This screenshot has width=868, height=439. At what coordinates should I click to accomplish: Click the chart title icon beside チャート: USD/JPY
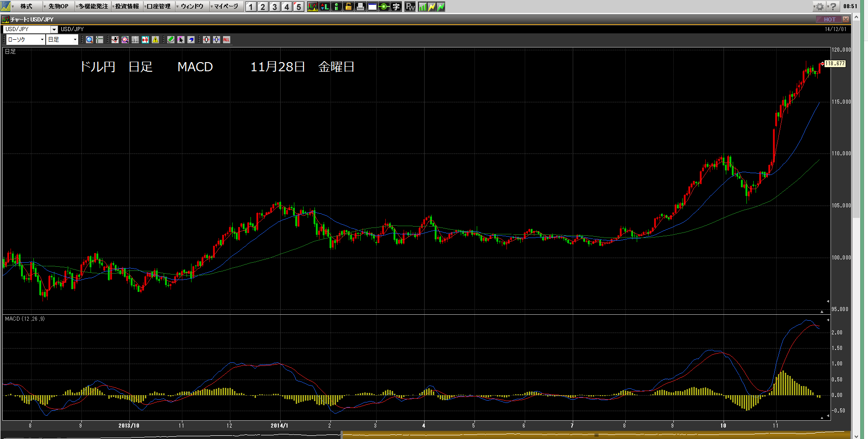point(5,19)
